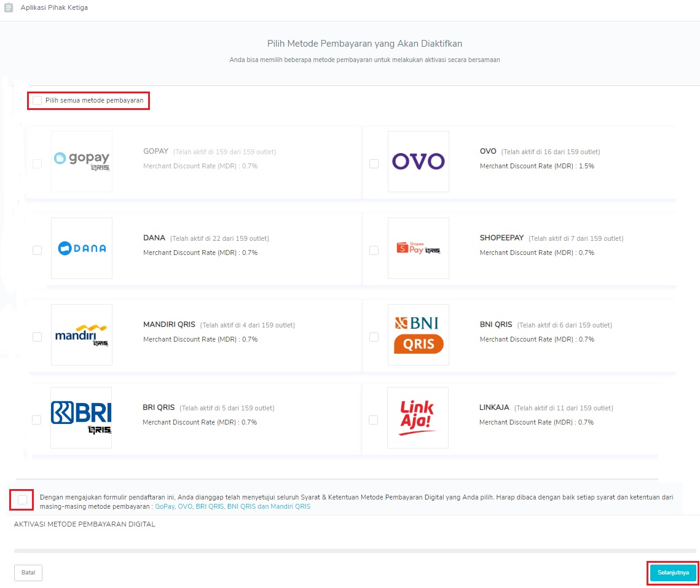
Task: Click the BNI QRIS logo
Action: pos(419,335)
